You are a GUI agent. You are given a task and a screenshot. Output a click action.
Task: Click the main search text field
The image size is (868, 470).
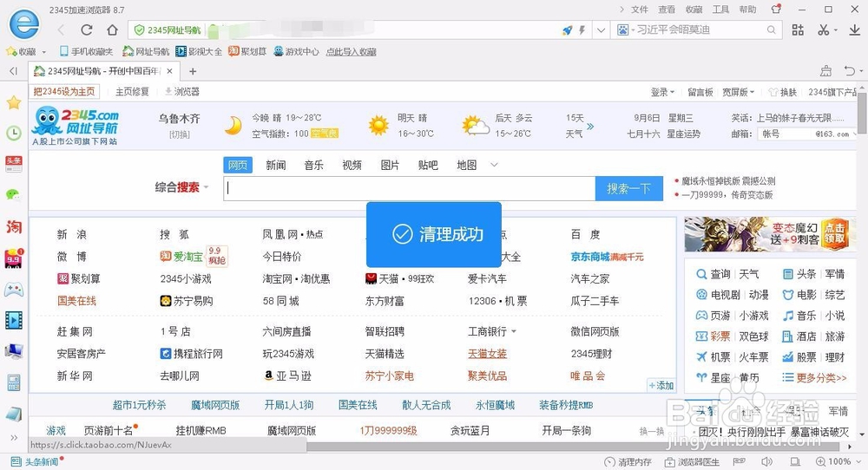[x=410, y=188]
